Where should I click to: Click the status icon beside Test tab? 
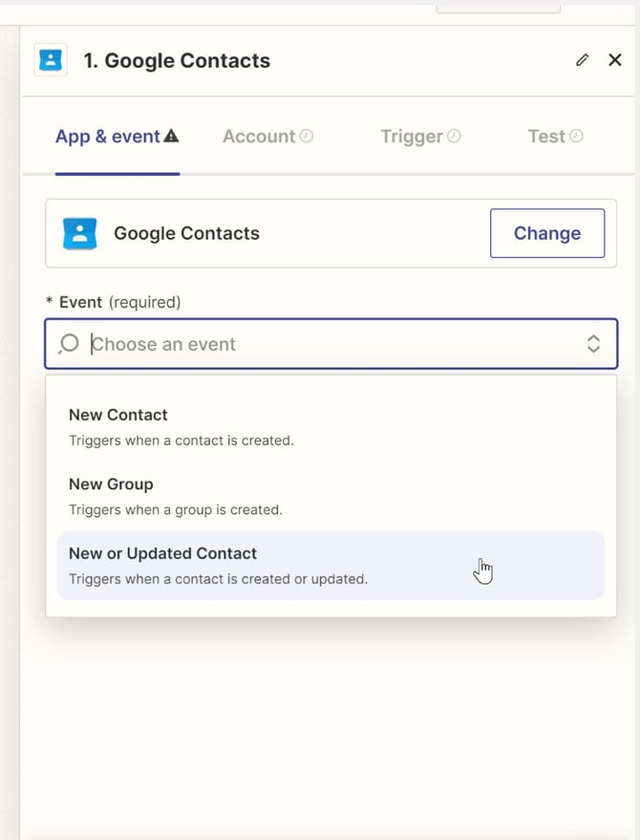click(576, 137)
